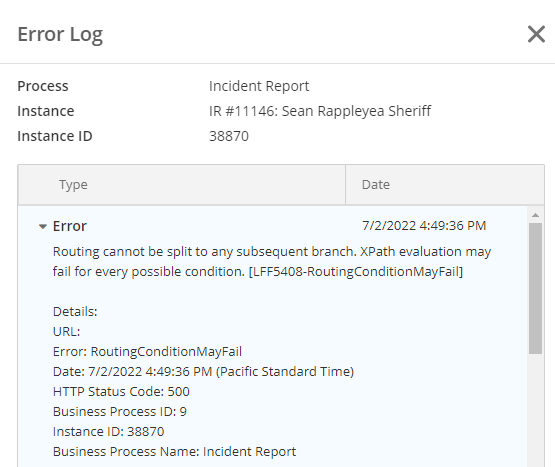Click the vertical scrollbar thumb
This screenshot has height=467, width=555.
536,288
